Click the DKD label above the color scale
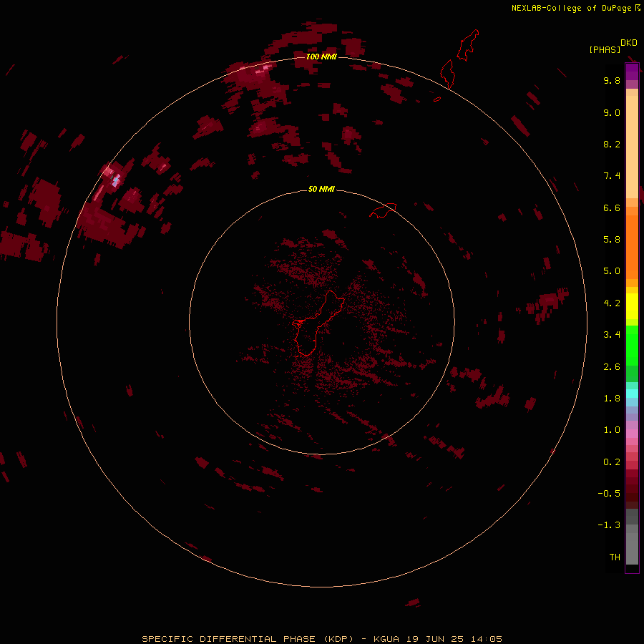 click(629, 42)
